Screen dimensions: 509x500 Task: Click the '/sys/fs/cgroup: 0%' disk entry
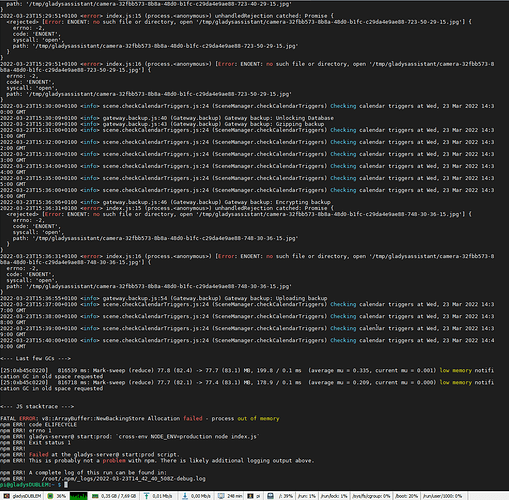(x=371, y=496)
